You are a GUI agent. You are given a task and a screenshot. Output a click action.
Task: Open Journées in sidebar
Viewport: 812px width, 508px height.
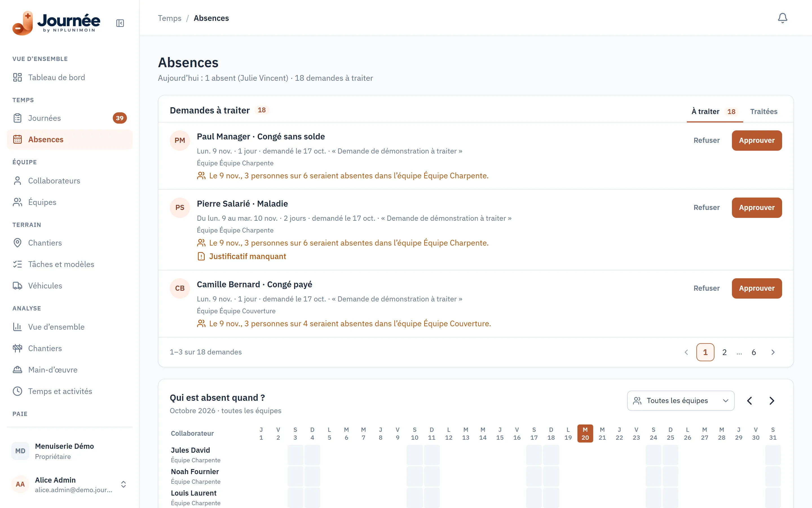tap(69, 118)
